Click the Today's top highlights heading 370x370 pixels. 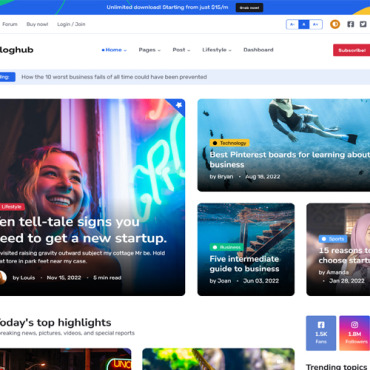point(56,323)
